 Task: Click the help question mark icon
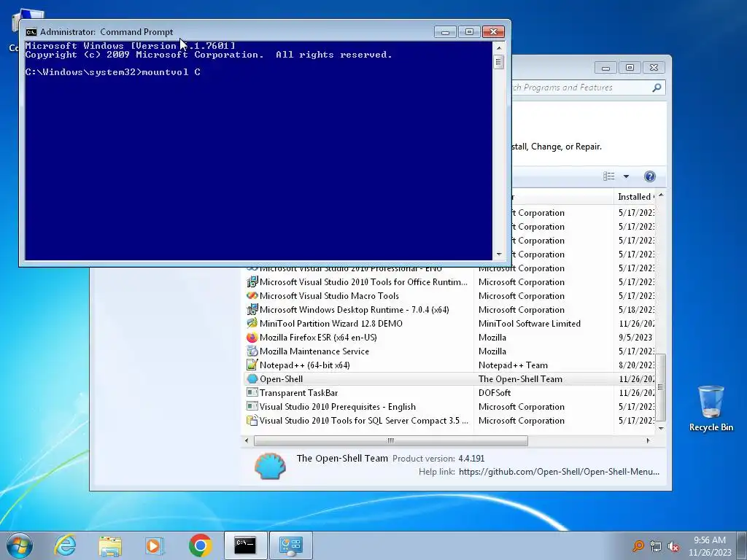click(x=649, y=176)
